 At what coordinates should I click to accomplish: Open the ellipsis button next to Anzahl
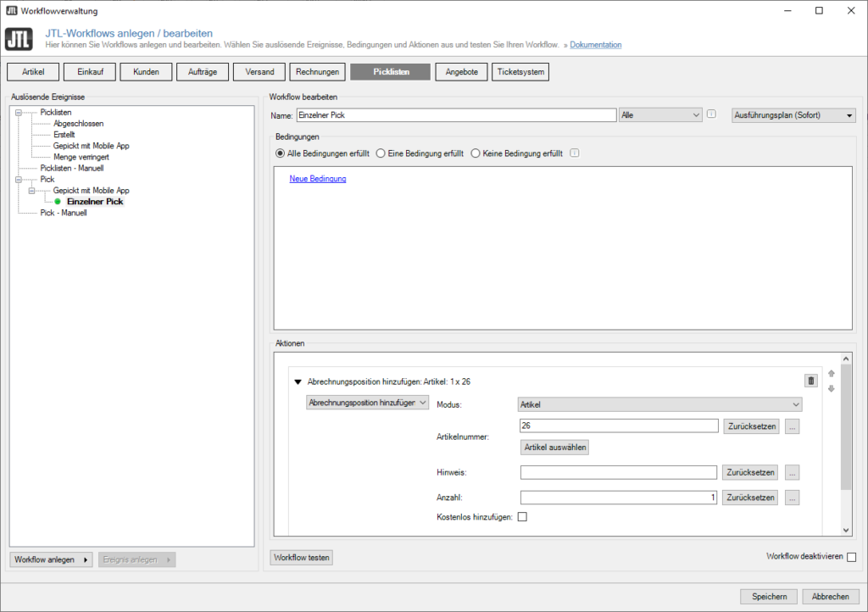792,498
